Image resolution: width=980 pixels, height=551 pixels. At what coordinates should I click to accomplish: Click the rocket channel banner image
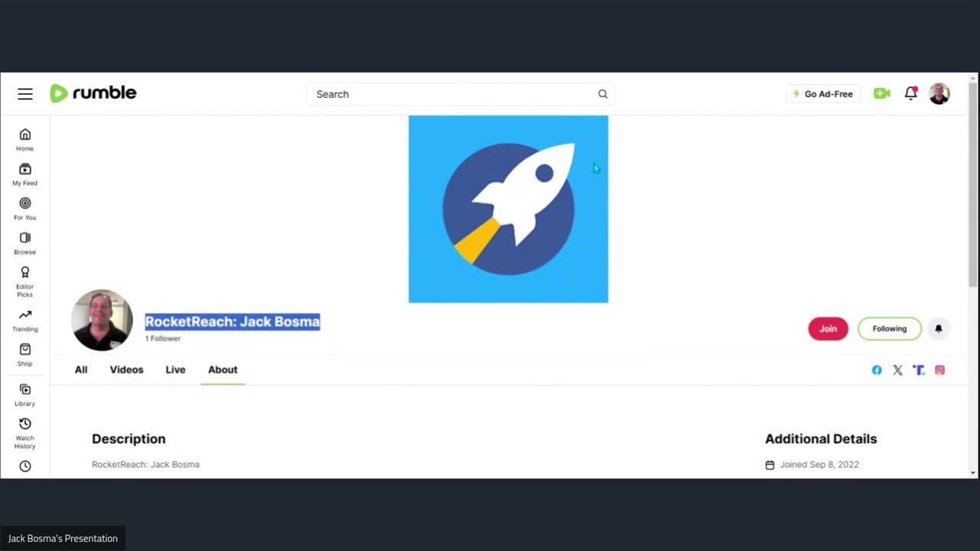[508, 209]
